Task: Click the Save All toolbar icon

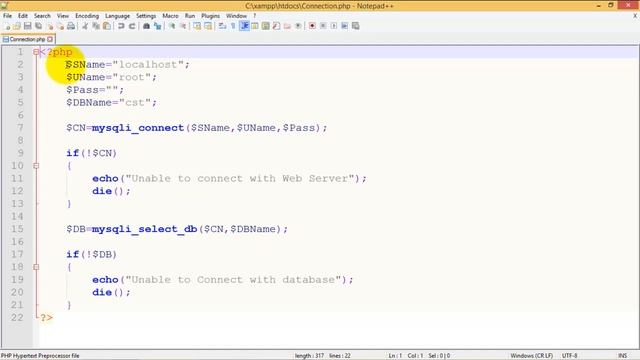Action: point(39,26)
